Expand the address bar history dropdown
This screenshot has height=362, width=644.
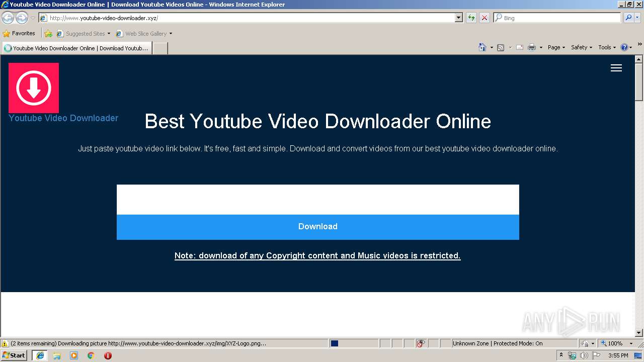click(x=459, y=18)
